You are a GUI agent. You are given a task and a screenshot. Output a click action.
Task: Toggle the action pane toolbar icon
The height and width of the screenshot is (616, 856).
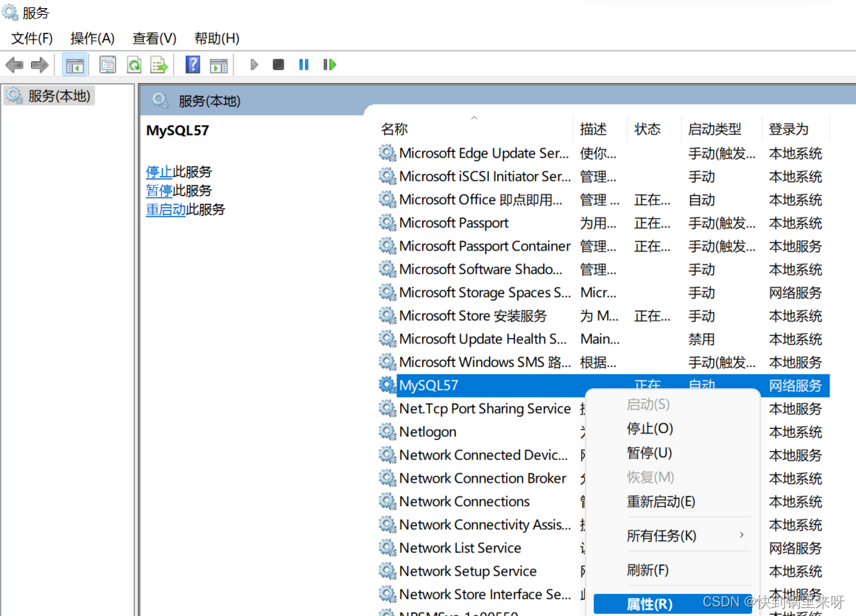(x=219, y=66)
